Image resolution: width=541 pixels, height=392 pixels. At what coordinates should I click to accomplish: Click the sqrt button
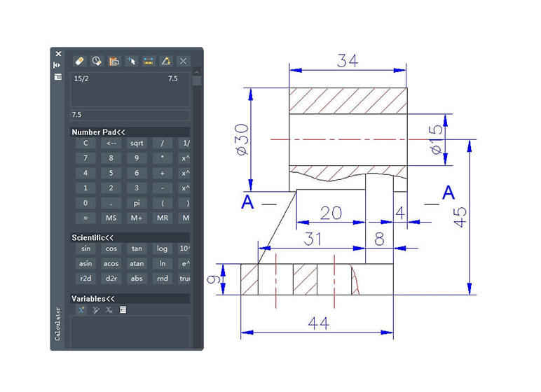tap(137, 143)
